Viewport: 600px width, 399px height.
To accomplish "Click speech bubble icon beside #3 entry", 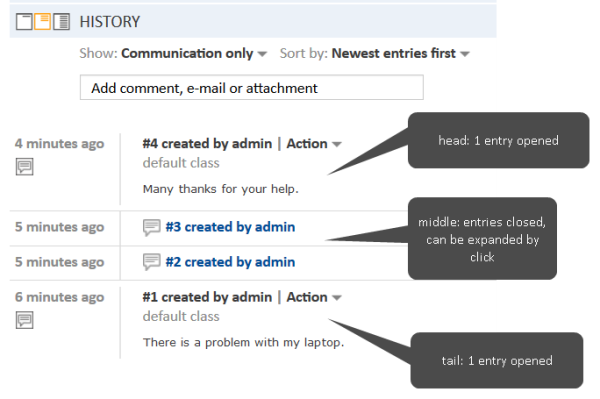I will pyautogui.click(x=152, y=227).
